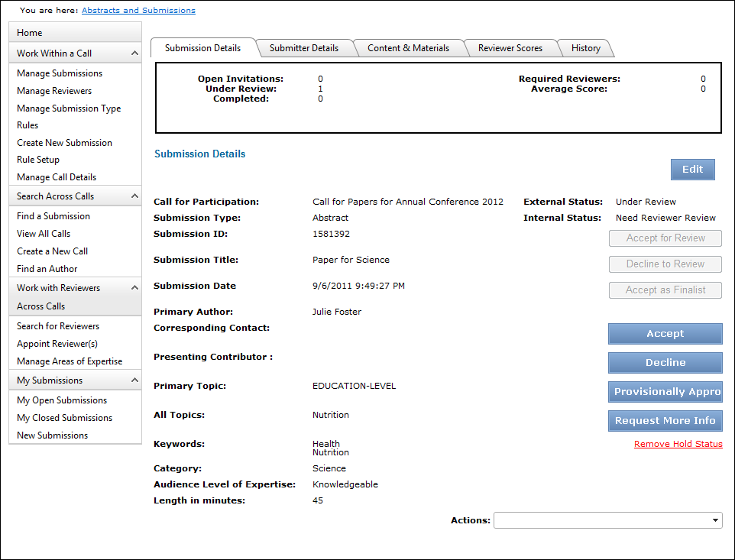View the Reviewer Scores tab
Screen dimensions: 735x560
click(x=510, y=48)
